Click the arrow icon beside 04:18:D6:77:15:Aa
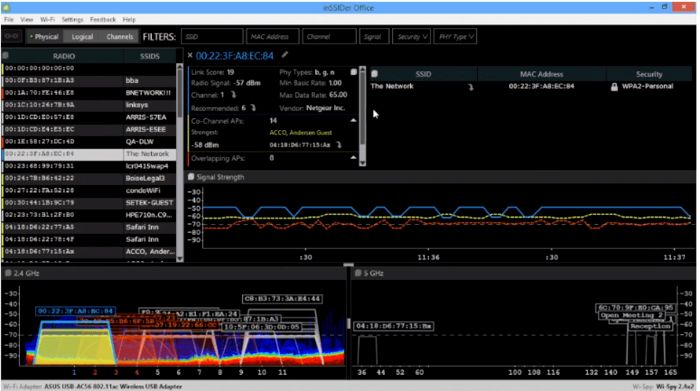 [x=339, y=145]
